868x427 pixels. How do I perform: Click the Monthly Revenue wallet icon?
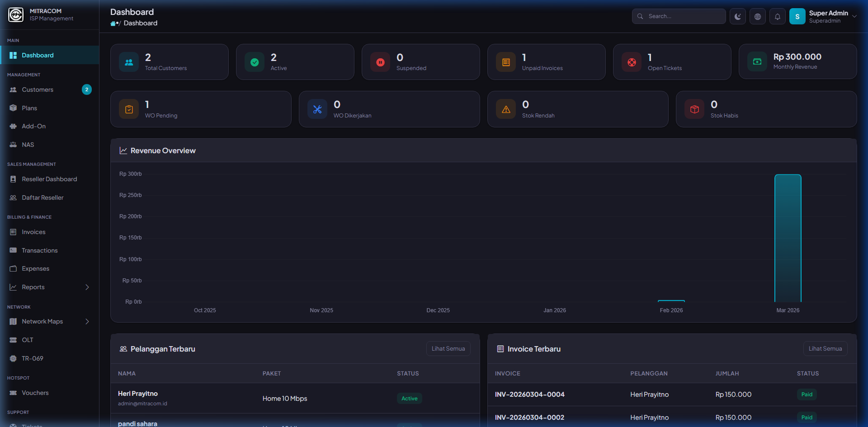click(x=757, y=62)
